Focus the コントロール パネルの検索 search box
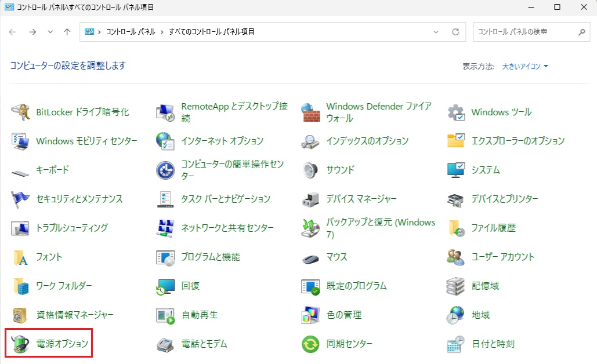This screenshot has height=364, width=597. click(x=531, y=32)
